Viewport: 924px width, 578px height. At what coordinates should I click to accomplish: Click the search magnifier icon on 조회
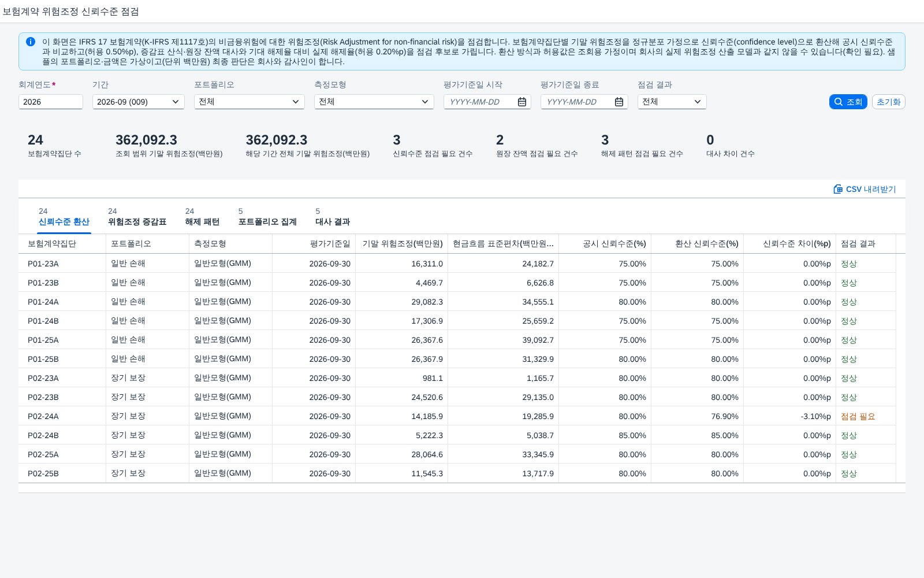[x=839, y=102]
